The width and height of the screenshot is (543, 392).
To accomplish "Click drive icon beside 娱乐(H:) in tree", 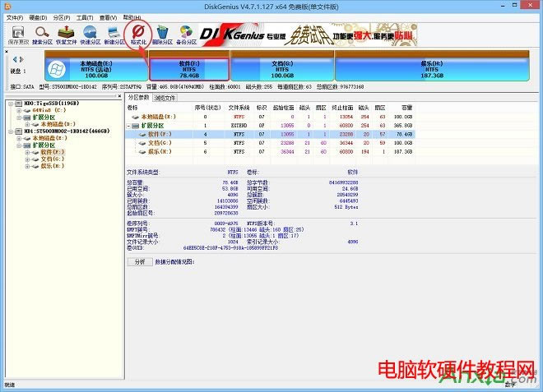I will [35, 167].
